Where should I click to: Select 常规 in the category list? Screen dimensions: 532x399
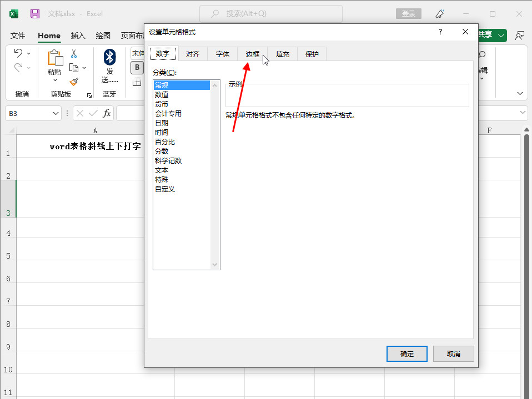(182, 85)
